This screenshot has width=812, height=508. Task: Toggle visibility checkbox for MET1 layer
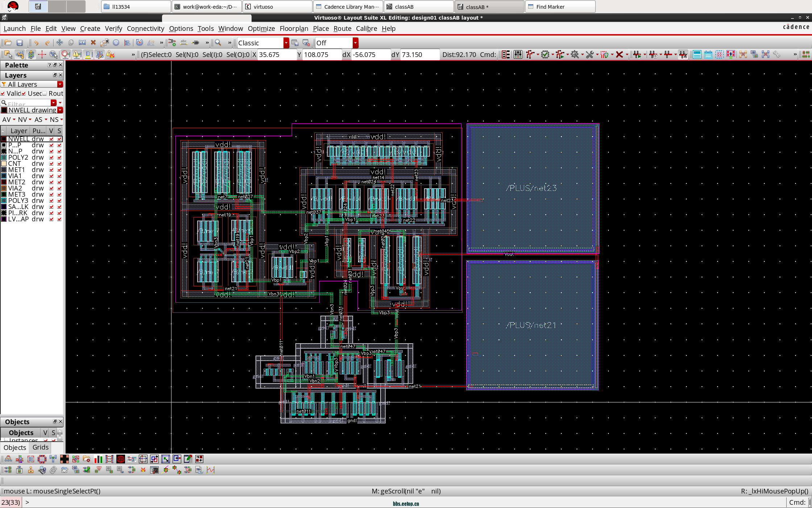51,170
